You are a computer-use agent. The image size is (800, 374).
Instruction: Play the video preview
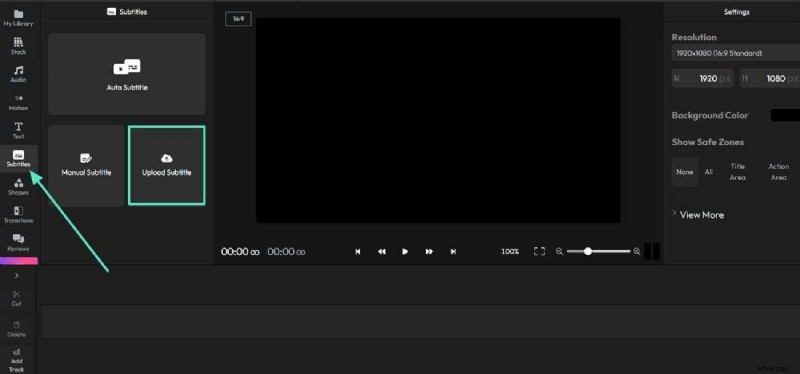pos(405,252)
